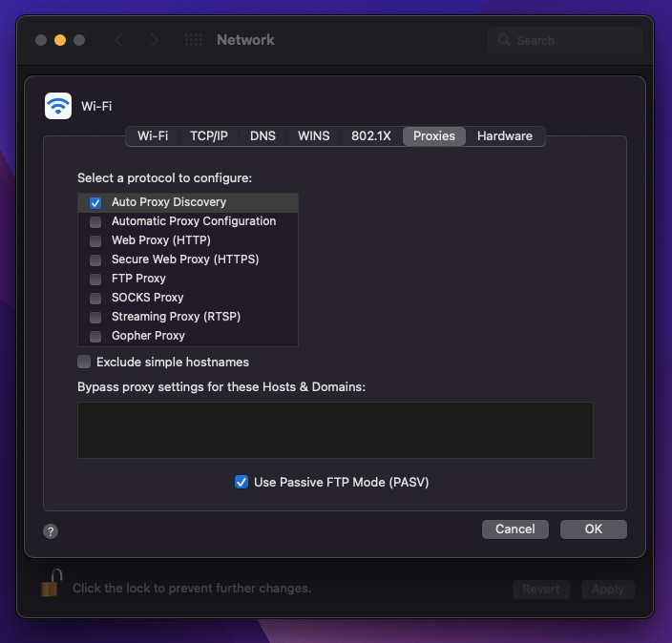The width and height of the screenshot is (672, 643).
Task: Check Secure Web Proxy (HTTPS)
Action: pyautogui.click(x=95, y=259)
